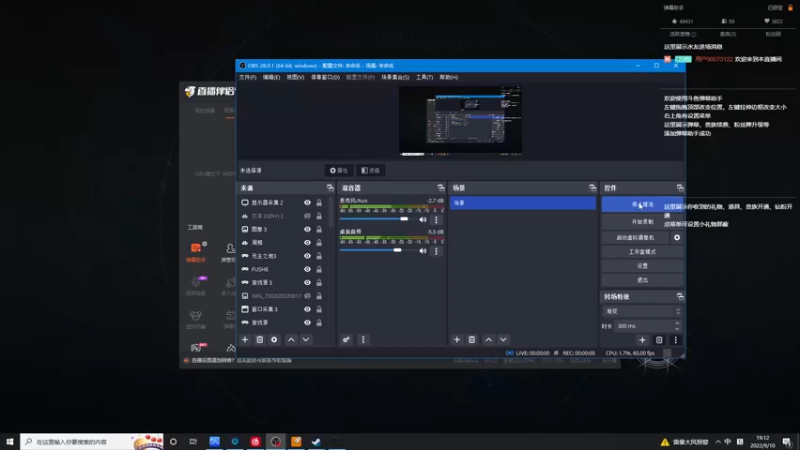Unlock the 显示器采集 2 source
This screenshot has width=800, height=450.
pyautogui.click(x=319, y=203)
